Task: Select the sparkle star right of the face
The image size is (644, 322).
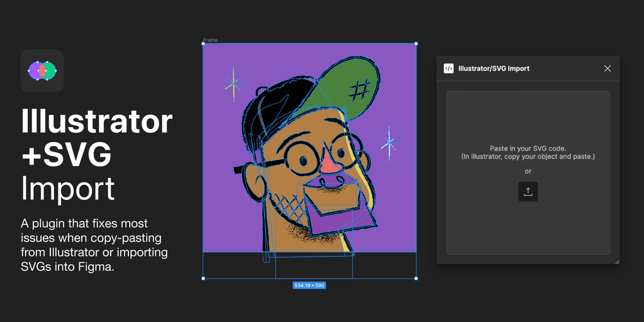Action: pos(389,145)
